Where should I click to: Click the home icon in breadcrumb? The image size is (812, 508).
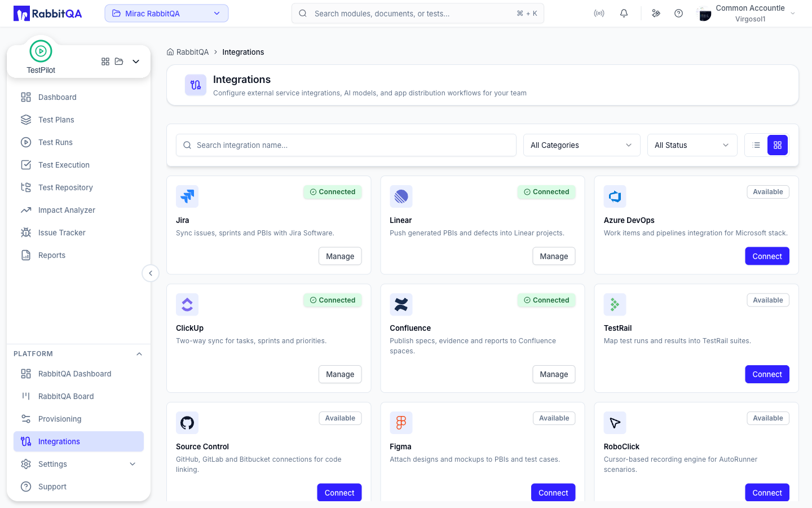click(170, 52)
